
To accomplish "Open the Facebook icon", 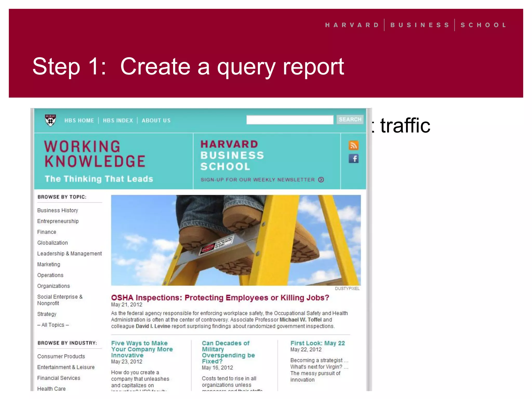I will pyautogui.click(x=353, y=158).
